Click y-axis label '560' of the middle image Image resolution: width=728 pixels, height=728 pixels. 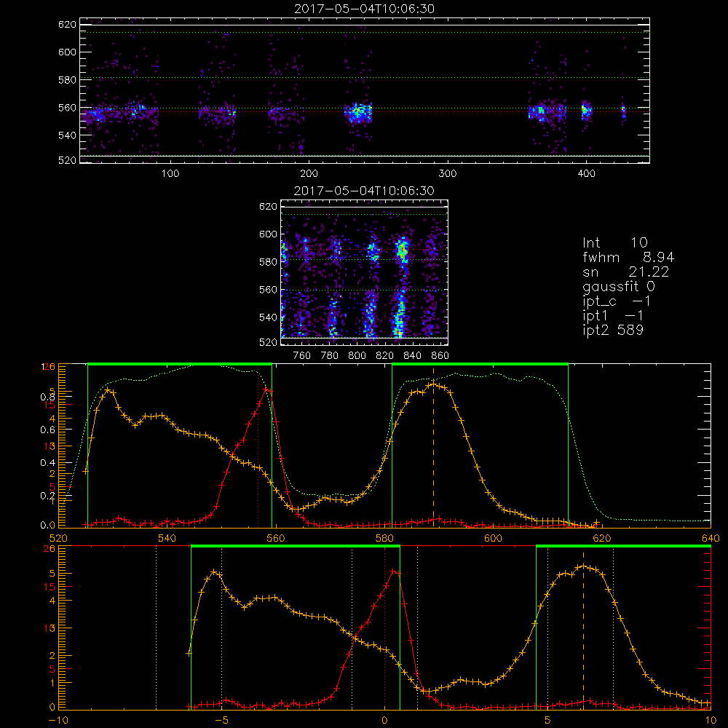(268, 290)
